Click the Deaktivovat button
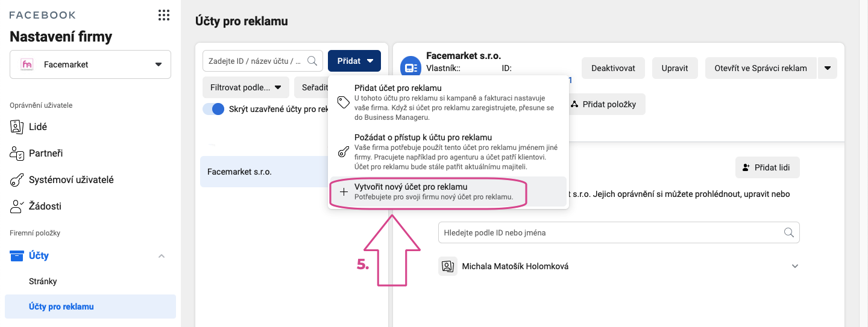Image resolution: width=868 pixels, height=327 pixels. pyautogui.click(x=613, y=68)
